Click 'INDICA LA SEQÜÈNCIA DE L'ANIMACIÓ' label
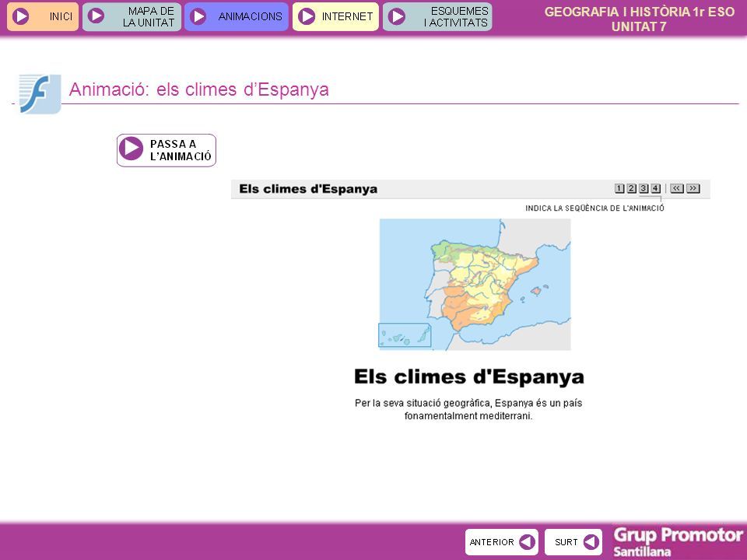Screen dimensions: 747x560 (594, 208)
